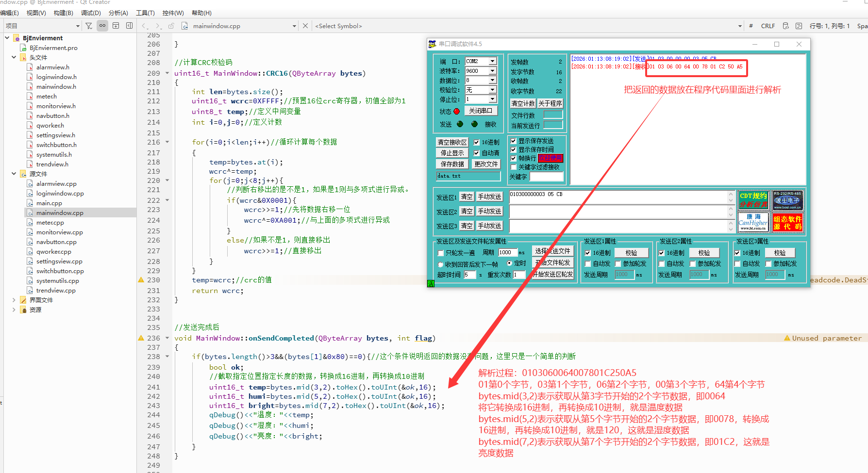Click the 康海 CanHigher banner
The width and height of the screenshot is (868, 473).
[x=753, y=222]
